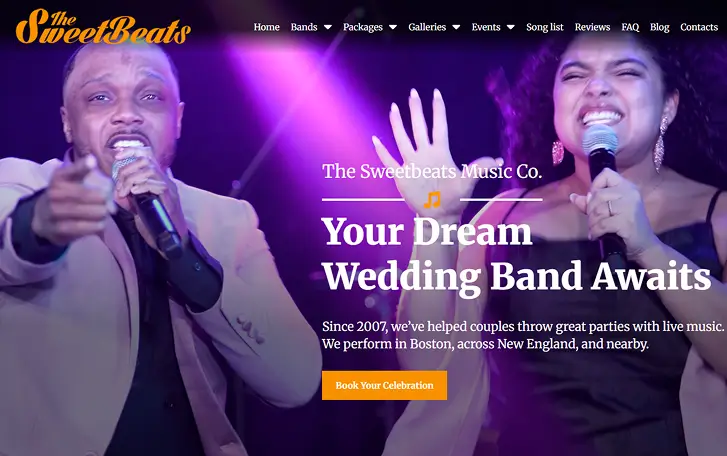The height and width of the screenshot is (456, 727).
Task: Expand the Events dropdown arrow
Action: pyautogui.click(x=510, y=27)
